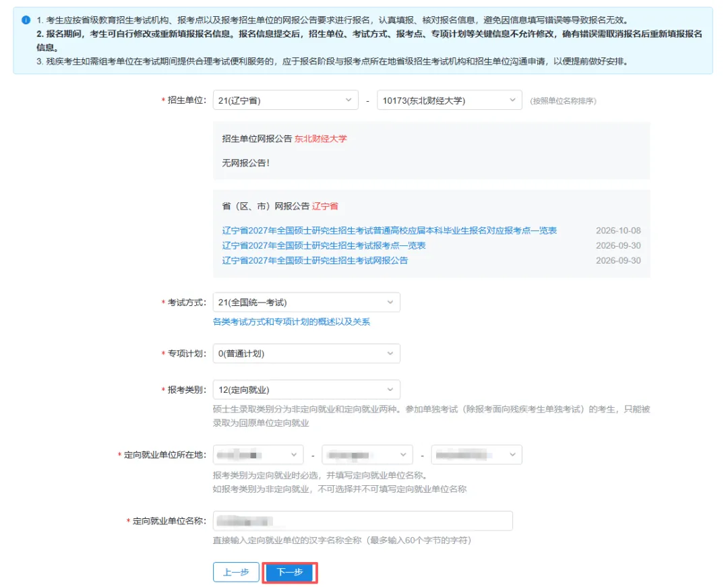Click the blue 下一步 button

(x=290, y=572)
